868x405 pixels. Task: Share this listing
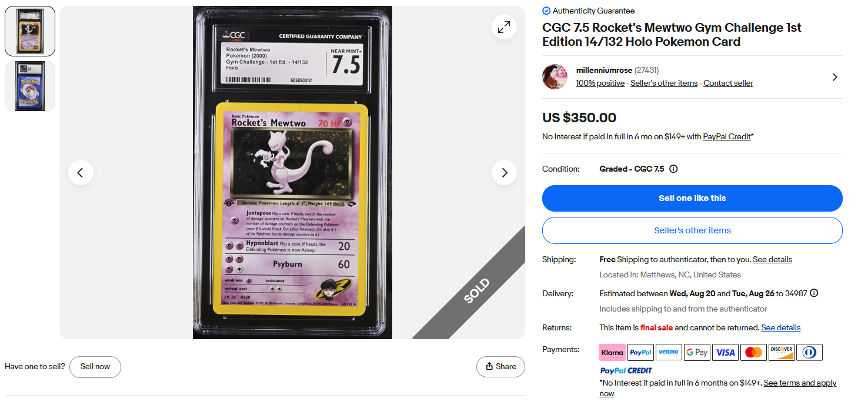tap(500, 367)
